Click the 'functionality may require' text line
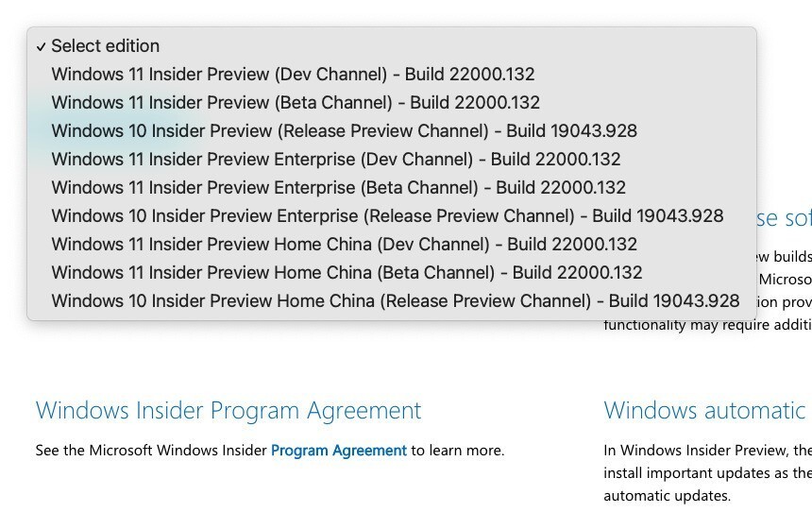Screen dimensions: 812x529 click(x=706, y=324)
